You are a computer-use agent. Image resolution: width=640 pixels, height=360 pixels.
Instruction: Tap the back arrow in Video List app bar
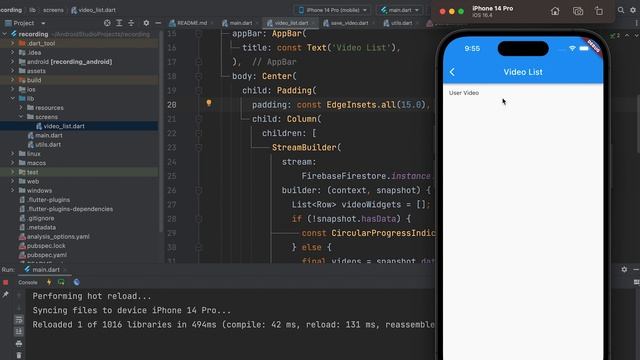[x=452, y=72]
